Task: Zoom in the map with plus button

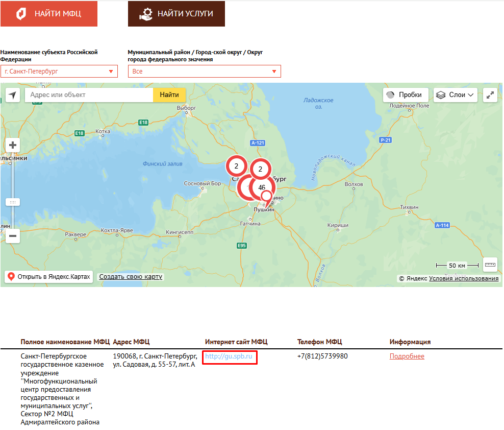Action: click(13, 145)
